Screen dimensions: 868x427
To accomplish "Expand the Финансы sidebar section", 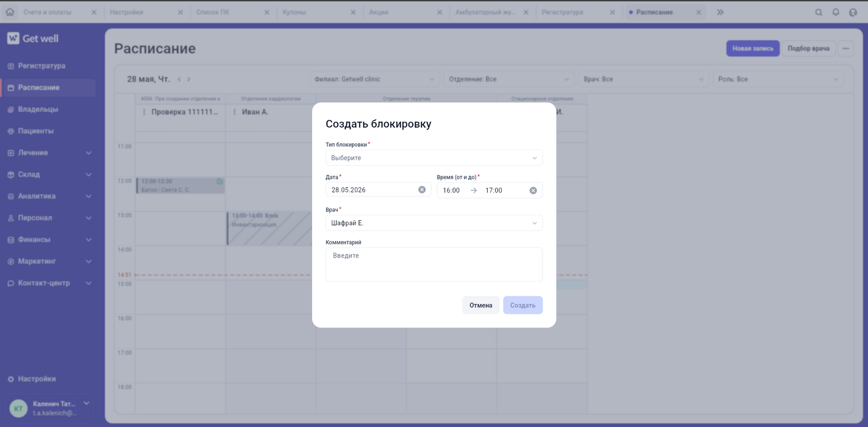I will [50, 239].
